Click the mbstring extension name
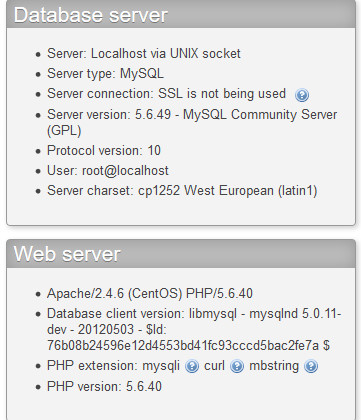This screenshot has height=420, width=361. tap(274, 366)
